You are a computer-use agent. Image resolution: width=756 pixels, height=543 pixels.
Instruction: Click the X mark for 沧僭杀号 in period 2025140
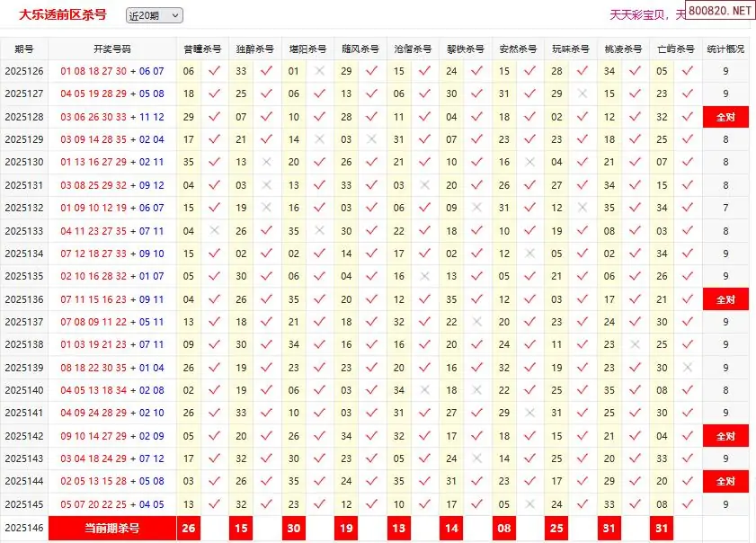[424, 390]
